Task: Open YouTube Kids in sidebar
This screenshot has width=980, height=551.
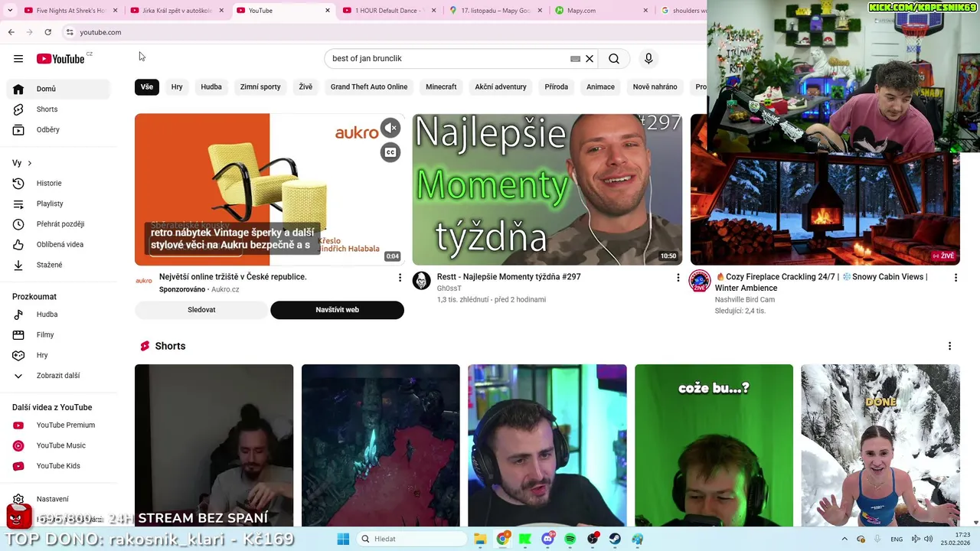Action: pos(58,466)
